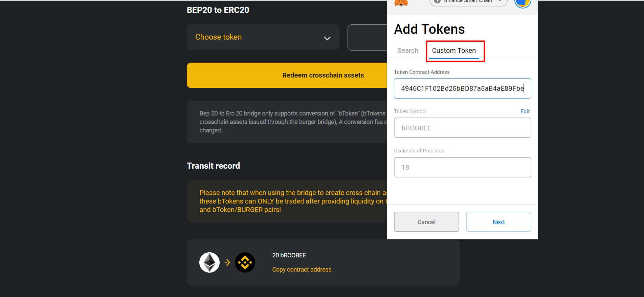Click the amount input beside Choose token
This screenshot has height=297, width=644.
pos(368,38)
